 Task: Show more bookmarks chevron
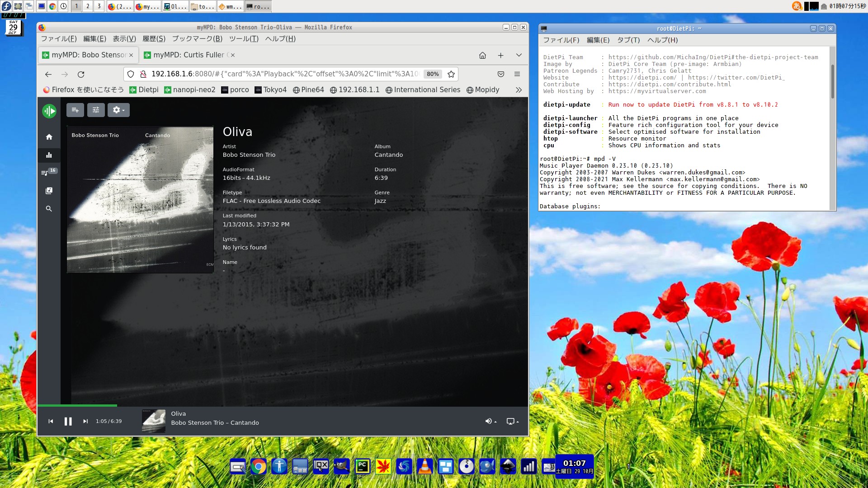[519, 90]
